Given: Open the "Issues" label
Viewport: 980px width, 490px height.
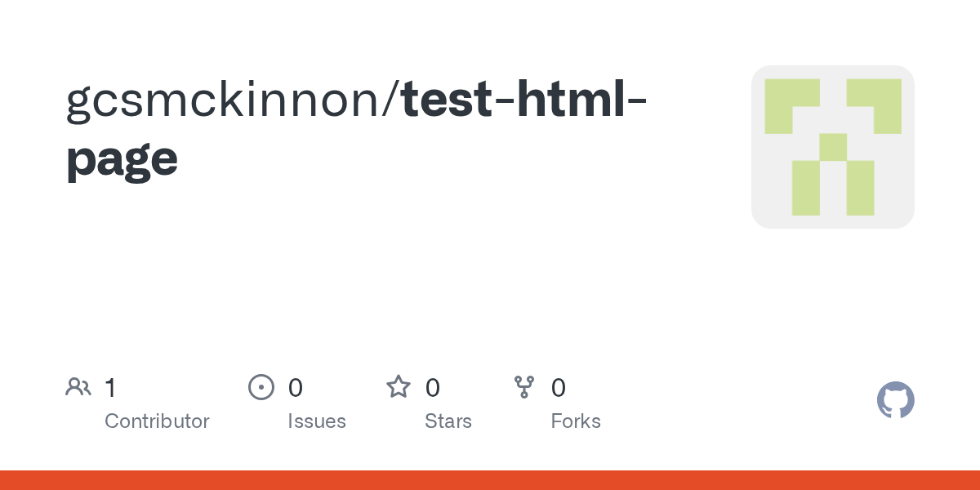Looking at the screenshot, I should pos(317,421).
